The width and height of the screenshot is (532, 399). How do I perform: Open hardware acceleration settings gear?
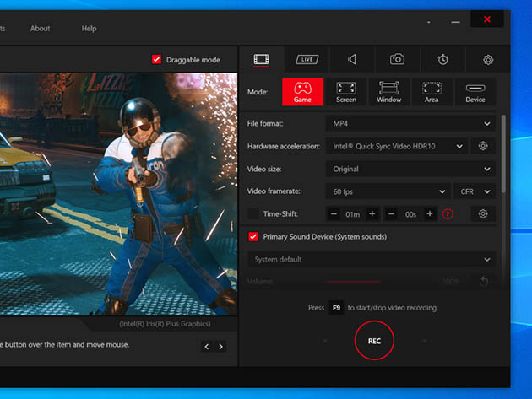tap(483, 146)
